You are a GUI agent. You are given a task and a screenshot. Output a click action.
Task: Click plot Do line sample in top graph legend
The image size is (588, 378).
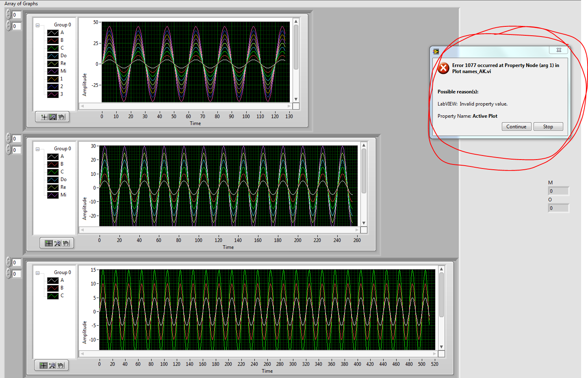coord(53,56)
